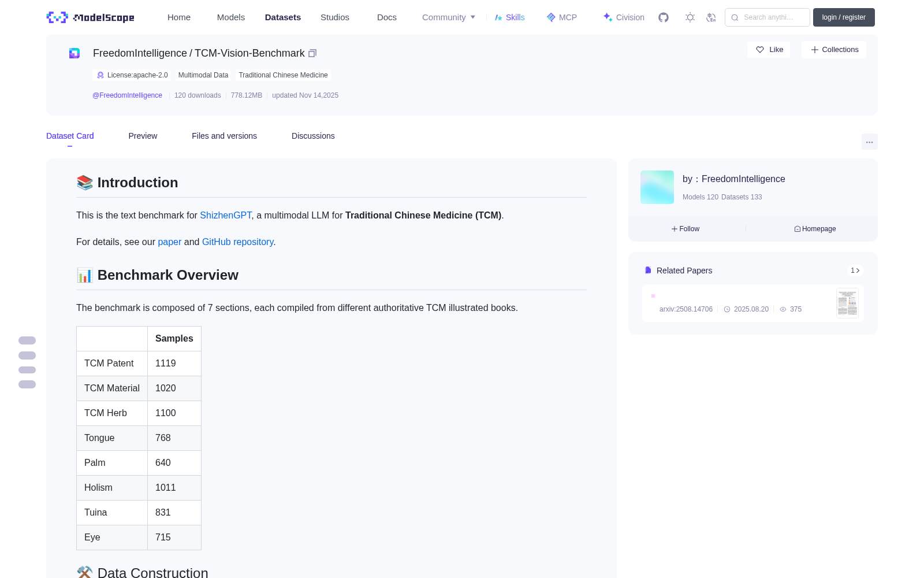Screen dimensions: 924x578
Task: Open the Studios menu item
Action: pos(335,17)
